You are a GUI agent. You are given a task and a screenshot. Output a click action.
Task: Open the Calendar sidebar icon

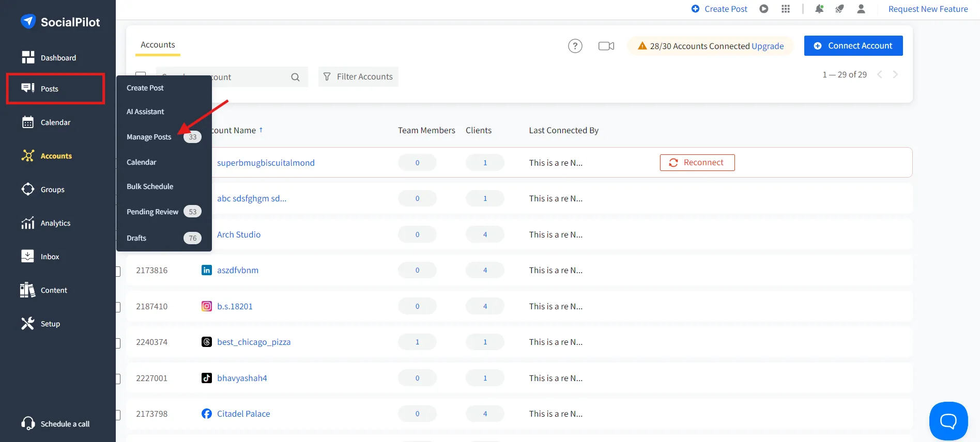28,122
